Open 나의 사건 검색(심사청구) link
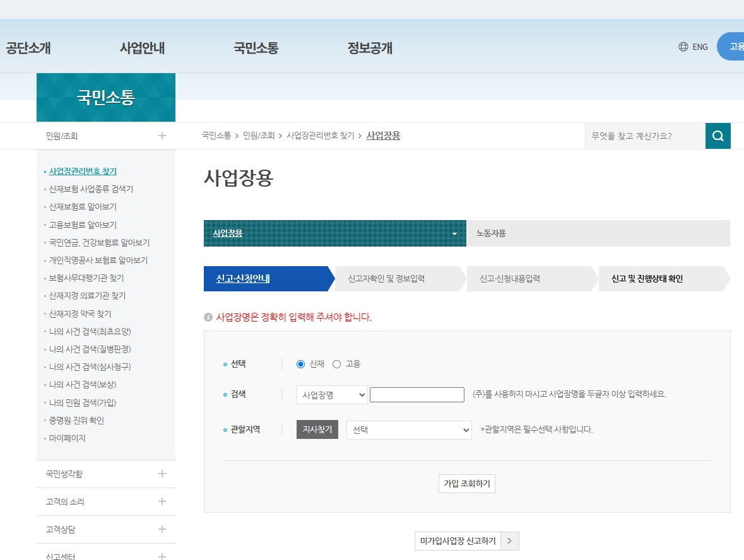744x560 pixels. click(x=90, y=367)
